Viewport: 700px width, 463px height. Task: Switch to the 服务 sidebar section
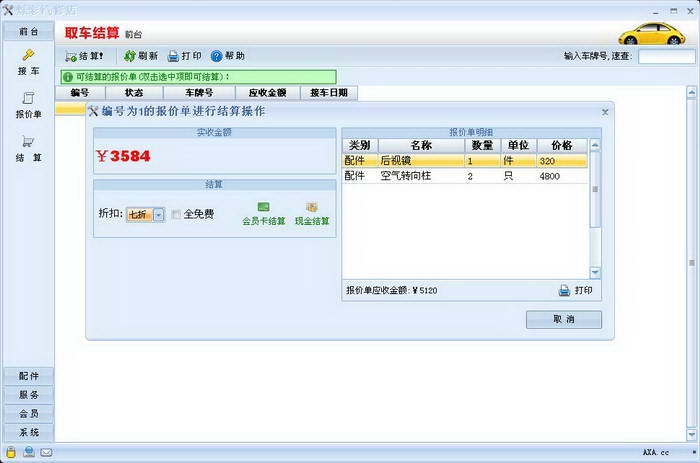point(29,395)
